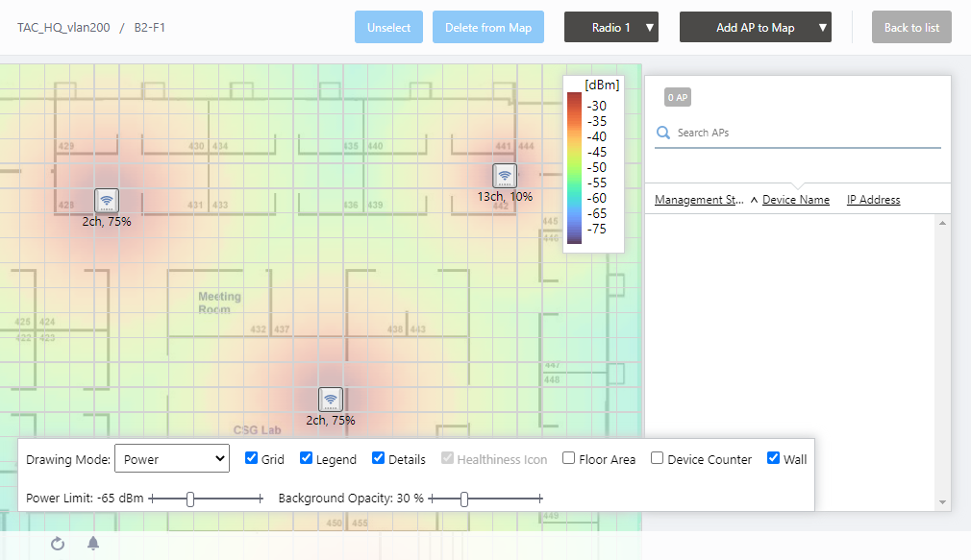Image resolution: width=971 pixels, height=560 pixels.
Task: Click the refresh icon at bottom left
Action: pos(58,544)
